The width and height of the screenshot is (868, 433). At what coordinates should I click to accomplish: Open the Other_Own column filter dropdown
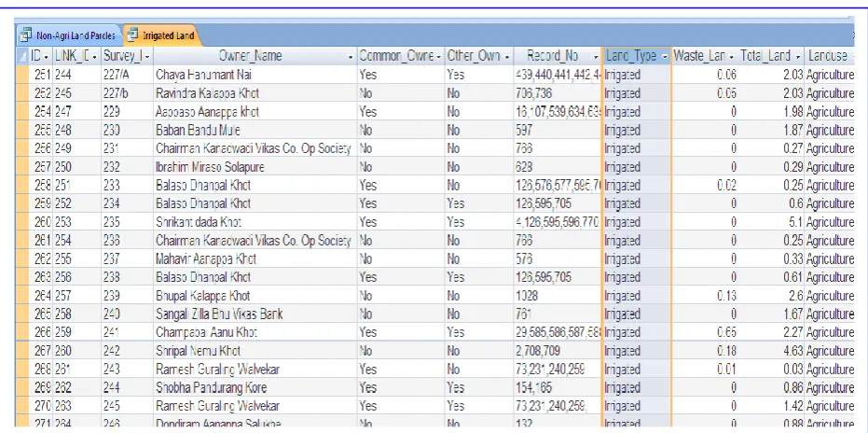506,57
